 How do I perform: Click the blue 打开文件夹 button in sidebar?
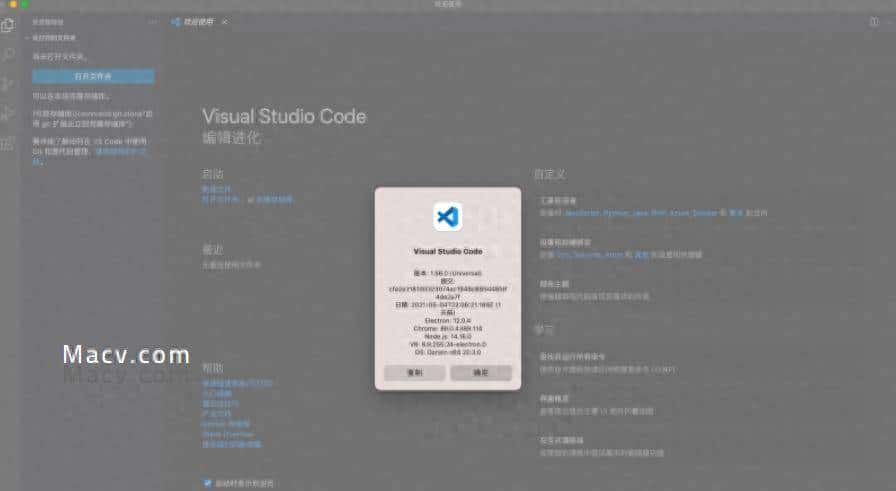(93, 76)
